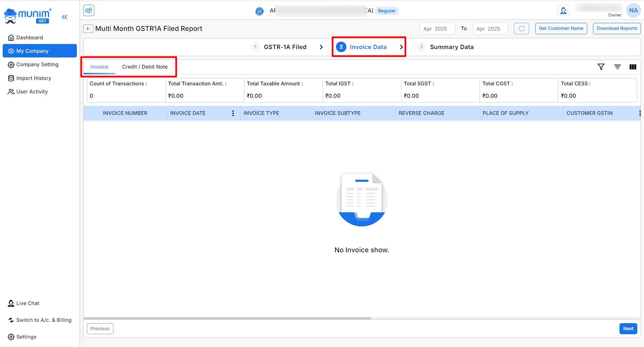The height and width of the screenshot is (347, 644).
Task: Click the horizontal scrollbar under the table
Action: (x=228, y=318)
